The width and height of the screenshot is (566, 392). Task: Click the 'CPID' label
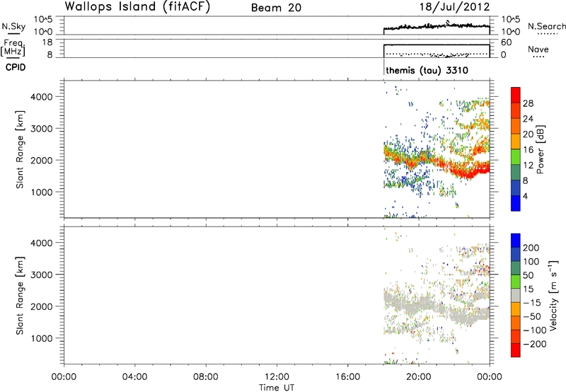(x=16, y=67)
